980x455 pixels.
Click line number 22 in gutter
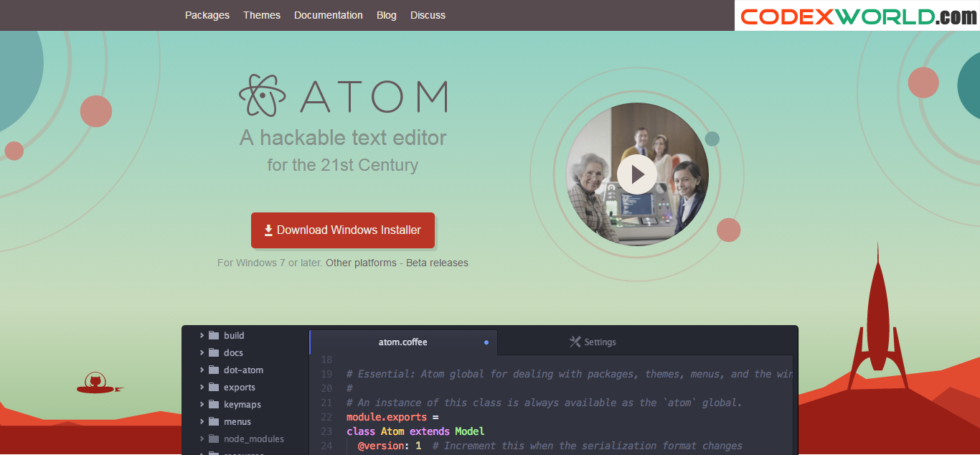(326, 417)
